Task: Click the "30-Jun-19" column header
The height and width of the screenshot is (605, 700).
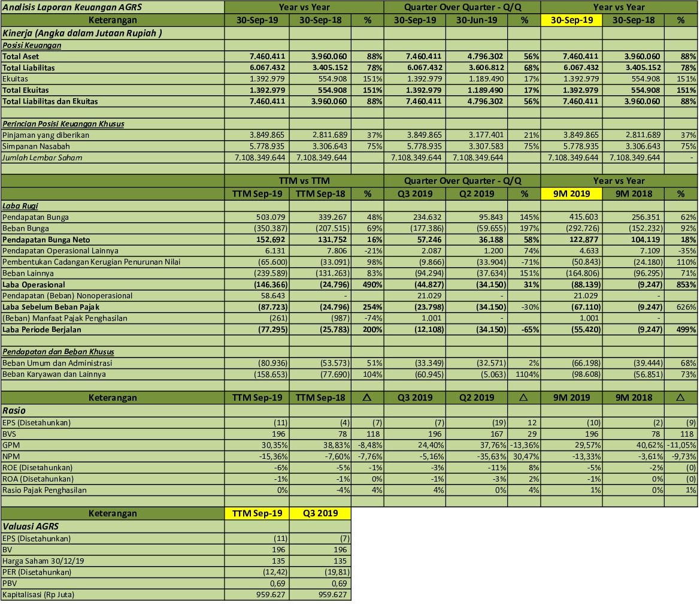Action: [476, 20]
